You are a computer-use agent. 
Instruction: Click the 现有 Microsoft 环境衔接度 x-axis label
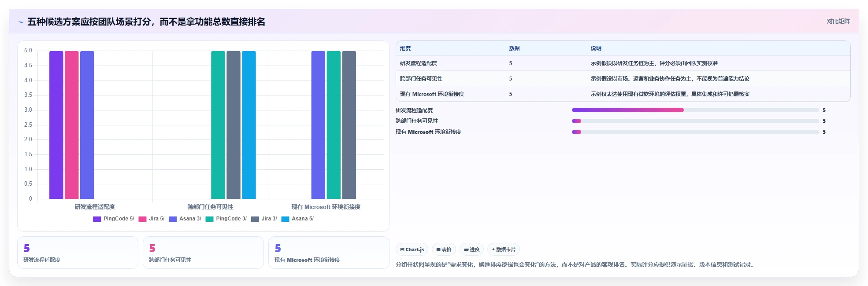pos(326,207)
